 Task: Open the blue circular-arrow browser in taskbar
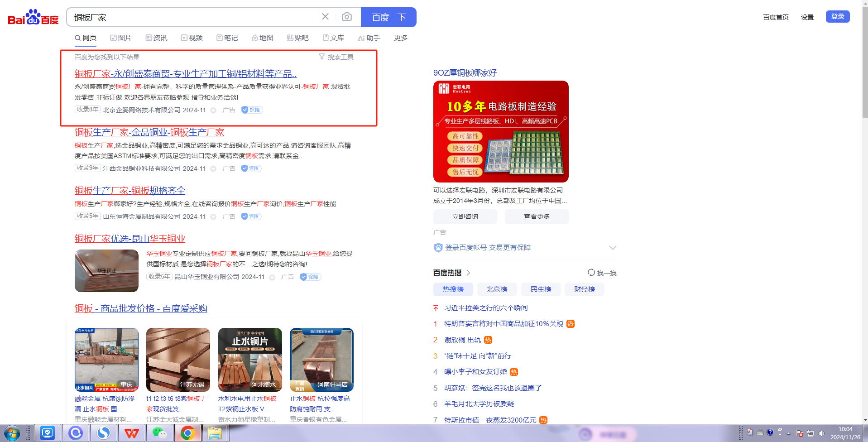(x=75, y=433)
